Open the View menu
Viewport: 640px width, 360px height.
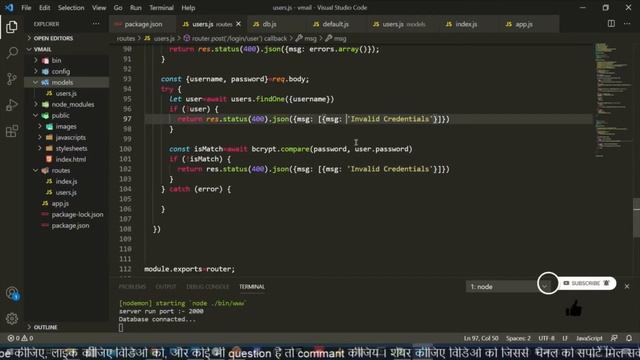pos(99,8)
